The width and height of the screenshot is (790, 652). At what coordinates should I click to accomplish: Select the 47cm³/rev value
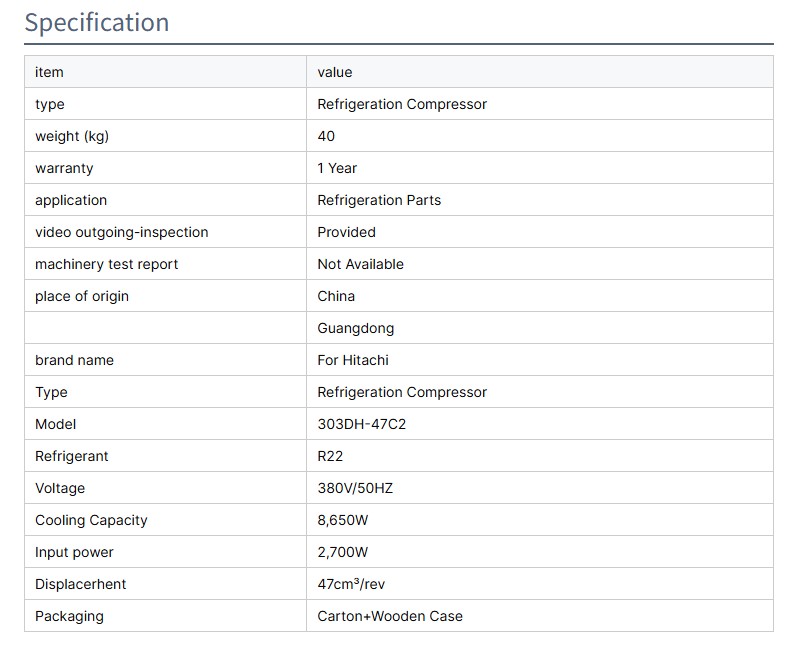tap(351, 584)
